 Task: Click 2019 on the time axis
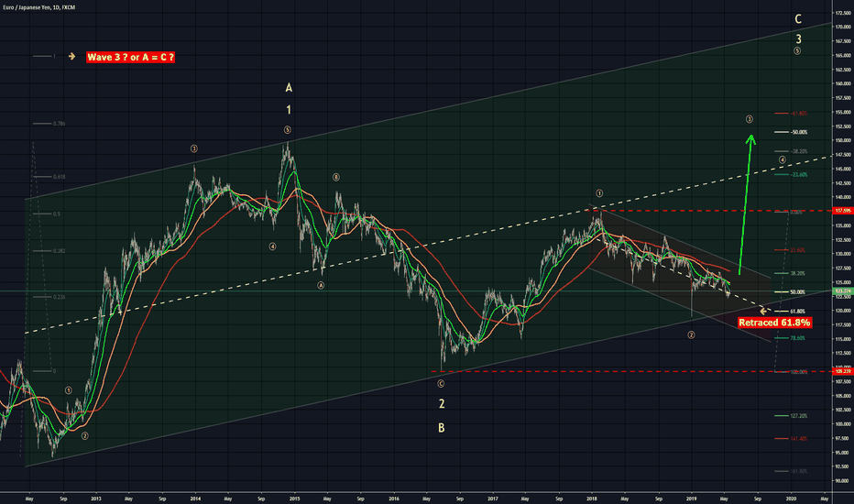click(691, 498)
